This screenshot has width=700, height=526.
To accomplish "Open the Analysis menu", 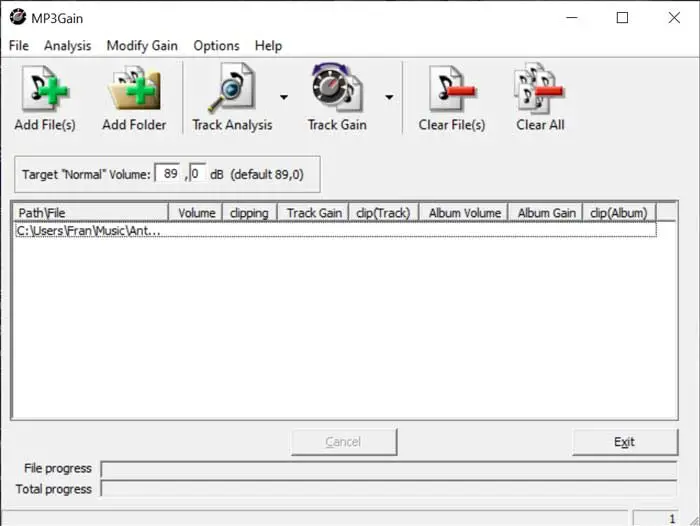I will click(x=67, y=46).
